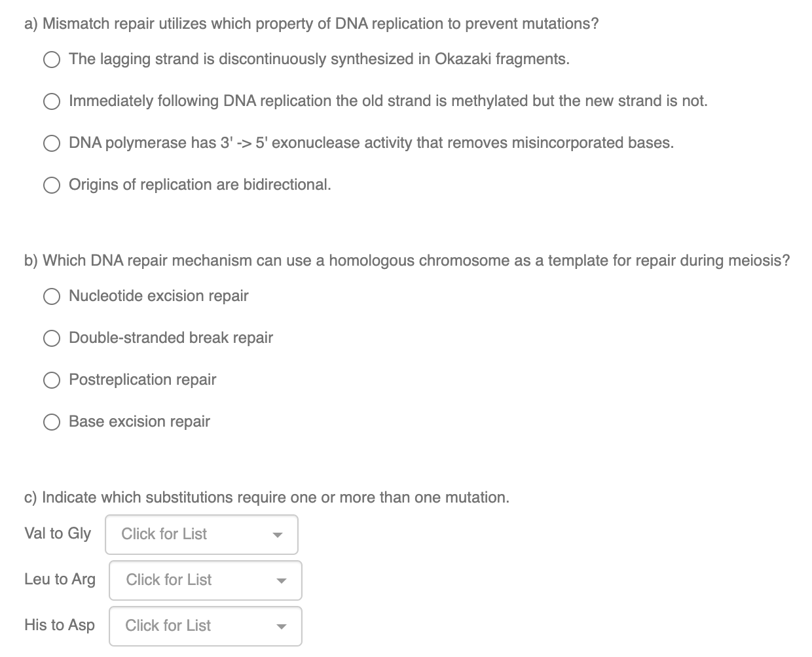Click the arrow icon in Leu to Arg dropdown
Viewport: 812px width, 657px height.
[282, 581]
